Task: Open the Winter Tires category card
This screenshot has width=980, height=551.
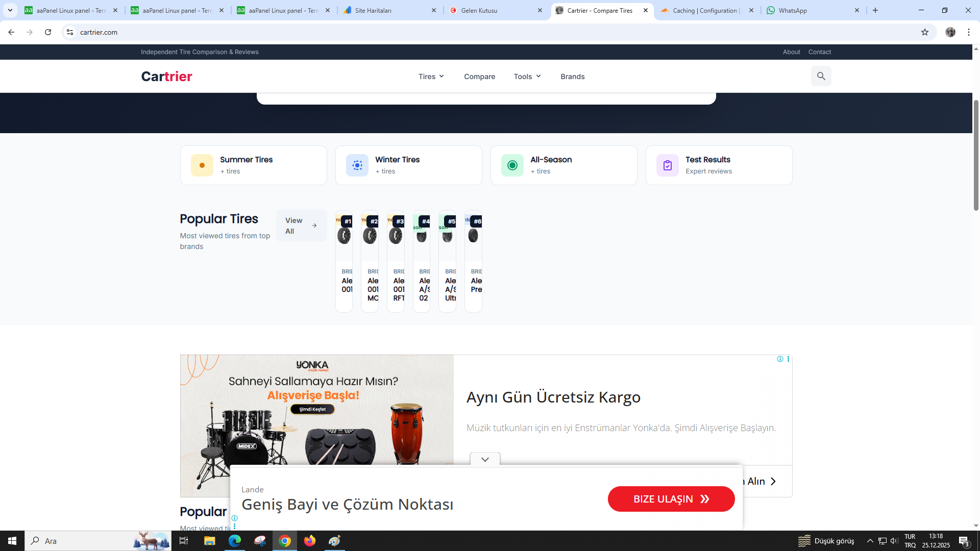Action: (408, 165)
